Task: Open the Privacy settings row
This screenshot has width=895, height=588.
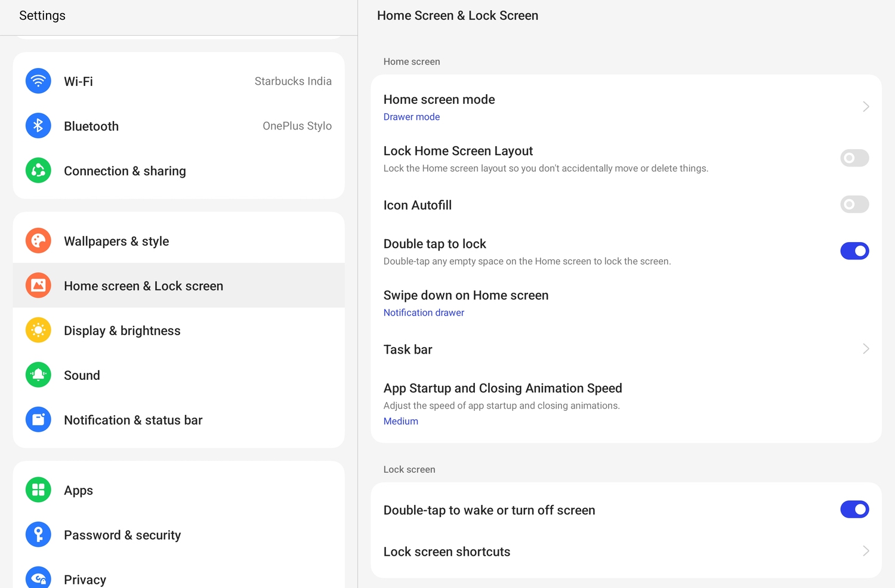Action: (85, 579)
